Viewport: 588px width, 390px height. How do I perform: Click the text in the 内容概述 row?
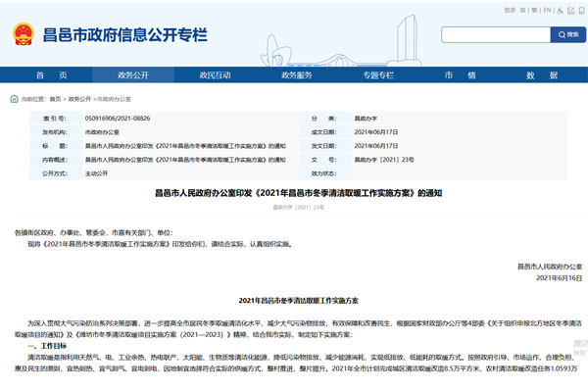[x=185, y=160]
